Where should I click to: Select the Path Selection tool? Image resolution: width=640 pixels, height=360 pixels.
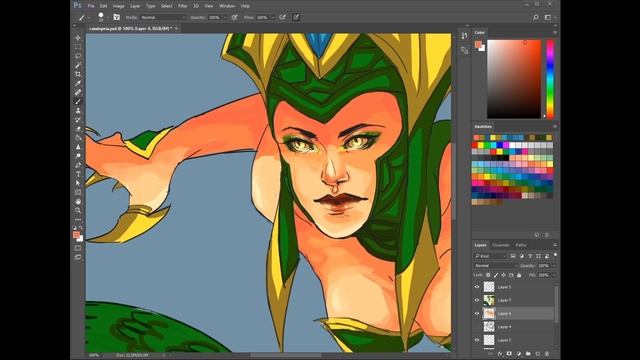pos(78,183)
